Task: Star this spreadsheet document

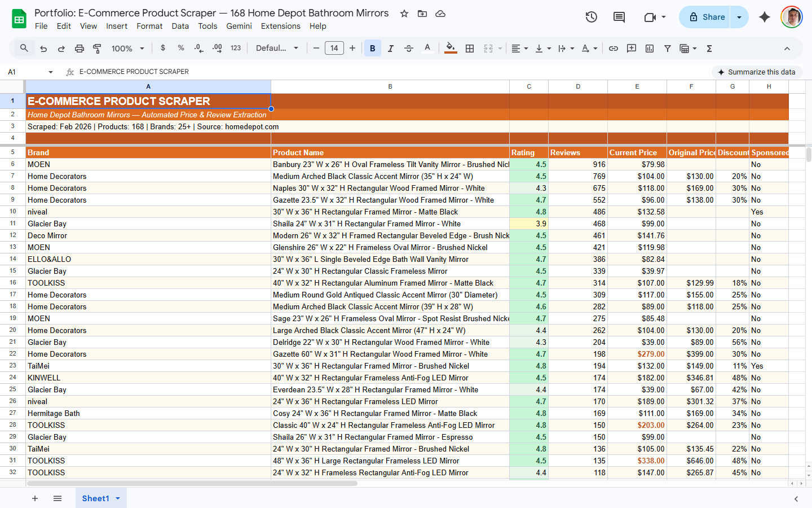Action: click(404, 14)
